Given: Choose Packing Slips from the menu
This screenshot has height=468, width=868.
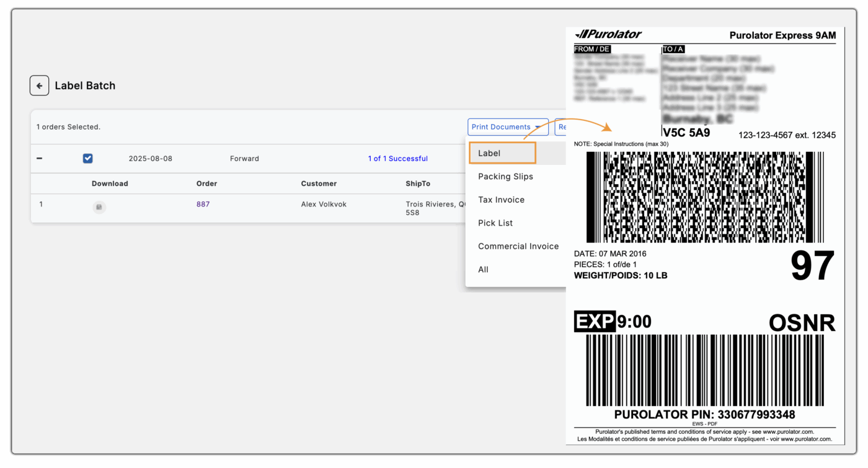Looking at the screenshot, I should [x=505, y=176].
